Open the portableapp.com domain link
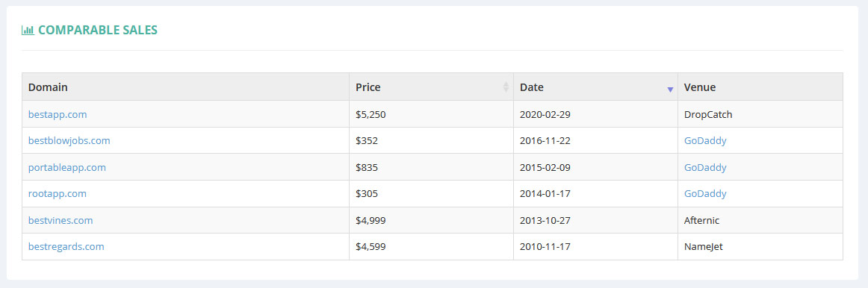The height and width of the screenshot is (288, 868). point(67,167)
